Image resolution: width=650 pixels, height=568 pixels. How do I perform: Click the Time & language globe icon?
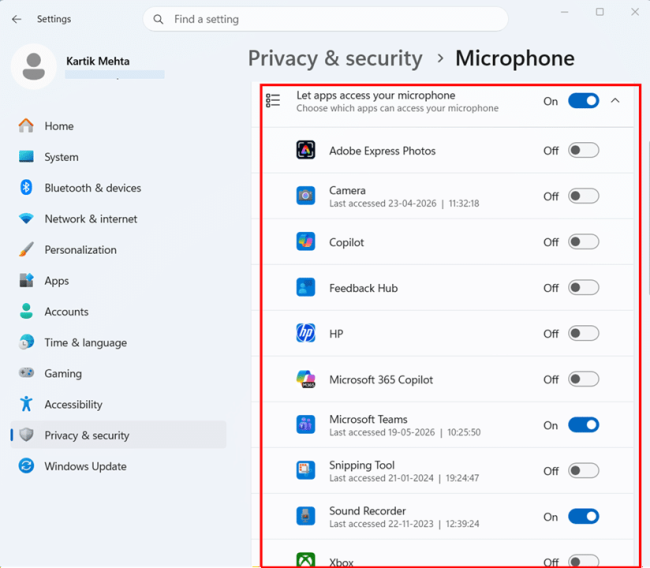(x=26, y=342)
